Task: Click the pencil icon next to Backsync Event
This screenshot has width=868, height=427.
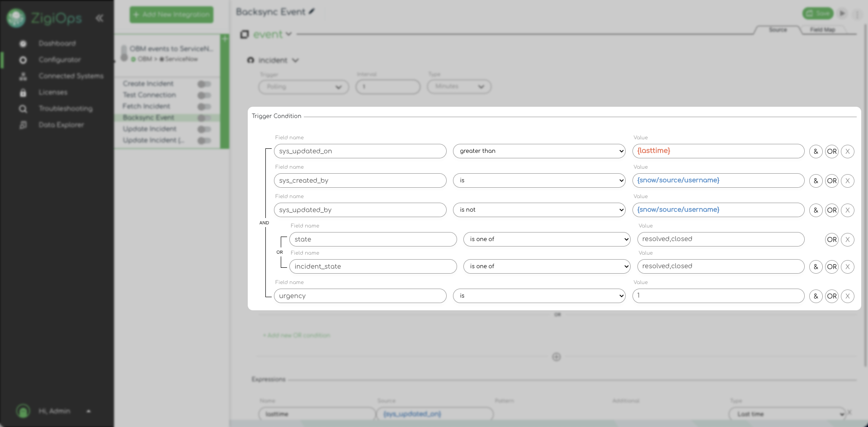Action: tap(311, 12)
